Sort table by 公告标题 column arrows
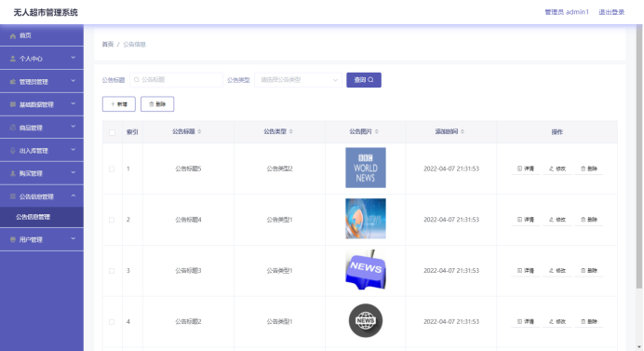The height and width of the screenshot is (351, 644). tap(199, 131)
